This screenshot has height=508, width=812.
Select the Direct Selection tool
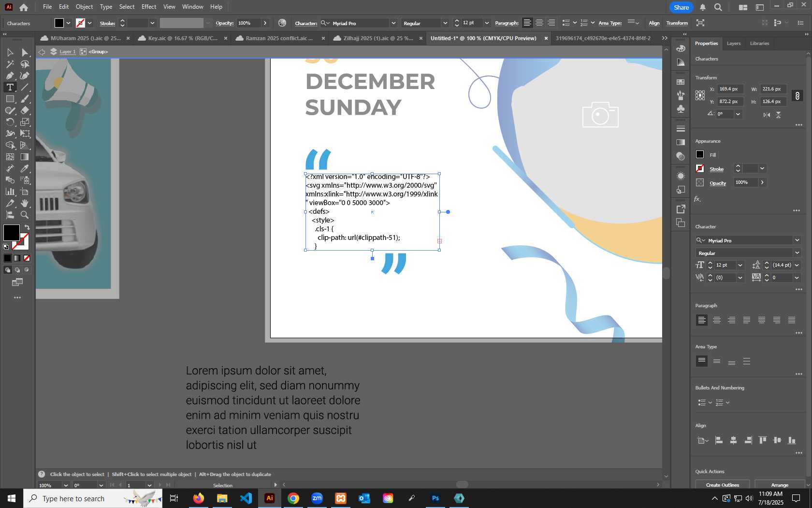[x=25, y=52]
